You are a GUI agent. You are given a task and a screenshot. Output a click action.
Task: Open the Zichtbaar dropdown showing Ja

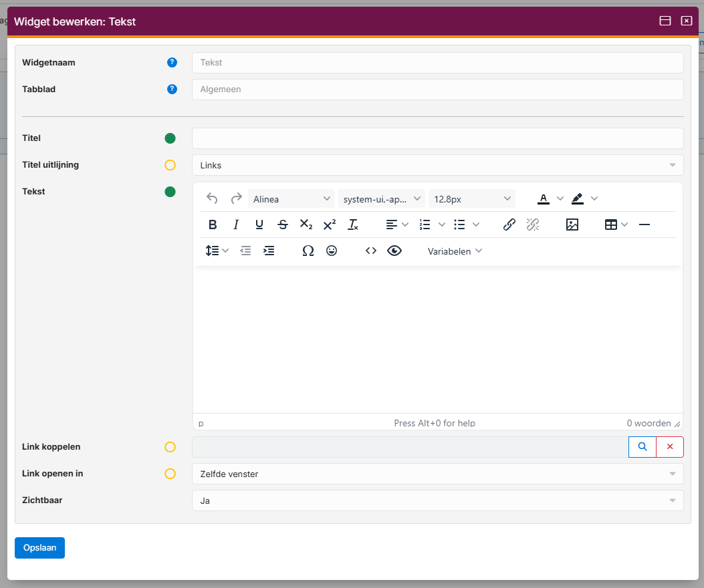click(x=437, y=500)
